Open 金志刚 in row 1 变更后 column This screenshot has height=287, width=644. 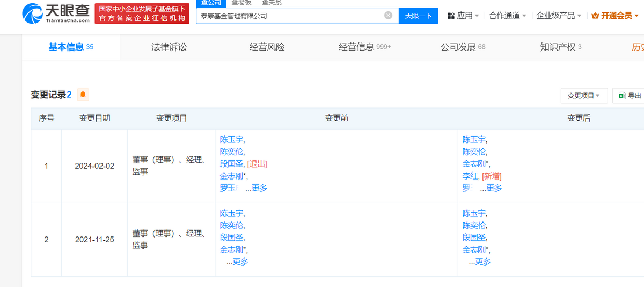[x=474, y=164]
